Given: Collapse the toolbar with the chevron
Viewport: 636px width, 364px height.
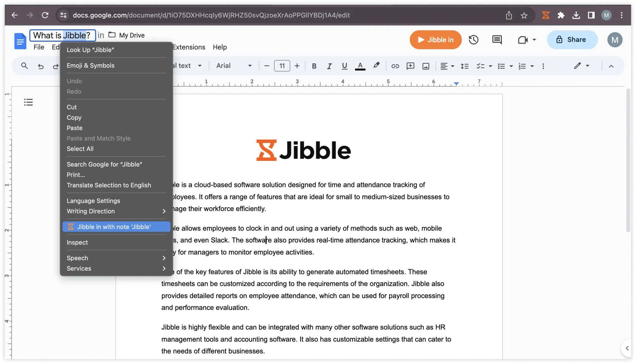Looking at the screenshot, I should pyautogui.click(x=611, y=66).
